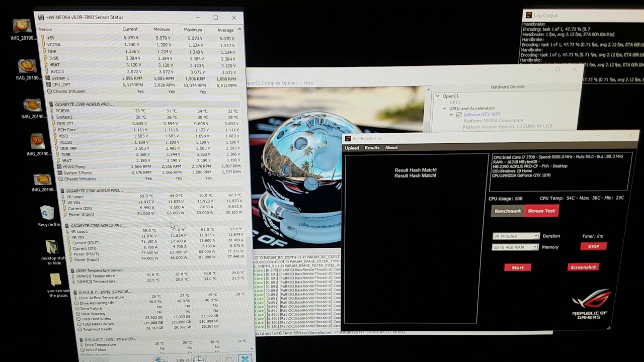Open the About menu in RealBench

click(391, 148)
